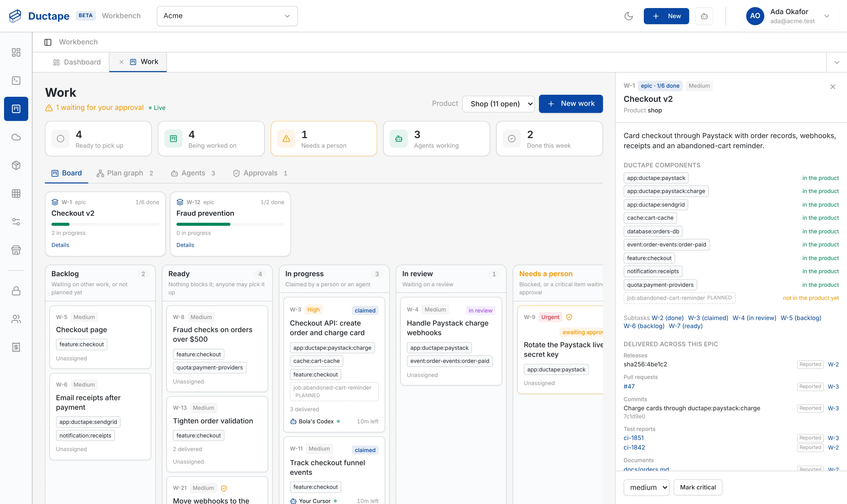The width and height of the screenshot is (847, 504).
Task: Toggle the sidebar panel icon beside Workbench
Action: pos(48,42)
